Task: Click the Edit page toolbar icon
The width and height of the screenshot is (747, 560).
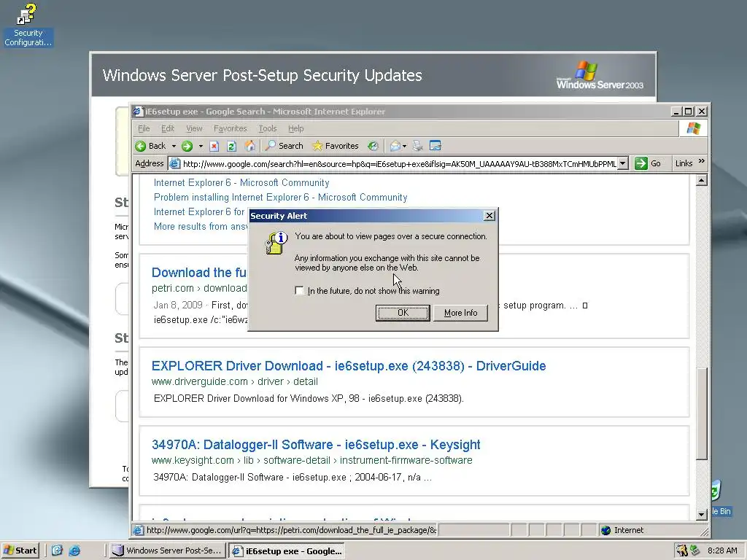Action: 436,146
